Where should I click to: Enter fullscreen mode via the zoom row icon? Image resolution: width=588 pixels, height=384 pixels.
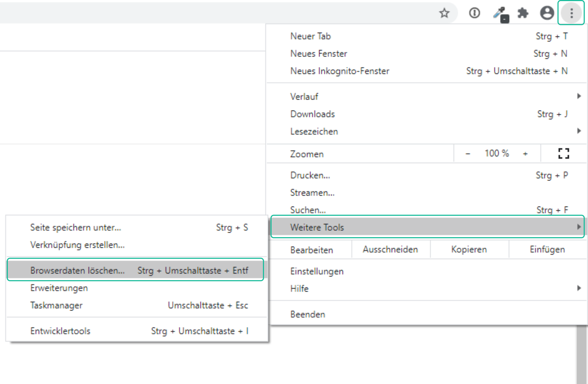click(564, 154)
